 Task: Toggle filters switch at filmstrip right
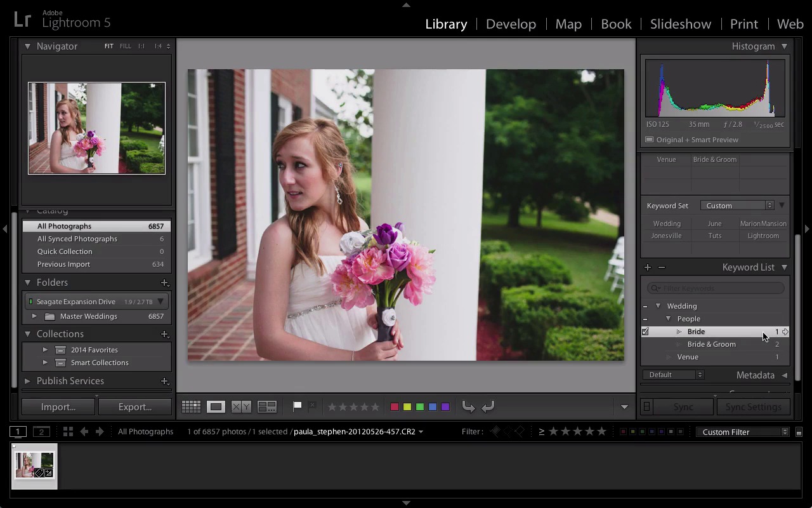pyautogui.click(x=799, y=432)
